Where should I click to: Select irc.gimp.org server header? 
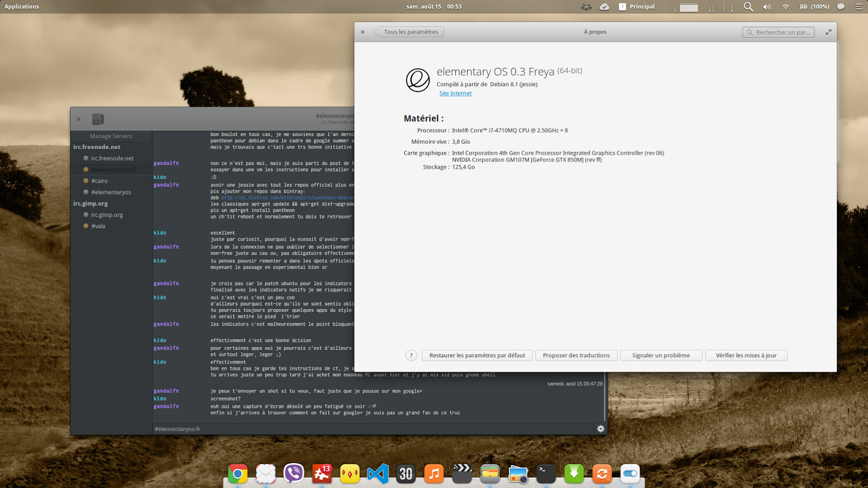click(91, 204)
